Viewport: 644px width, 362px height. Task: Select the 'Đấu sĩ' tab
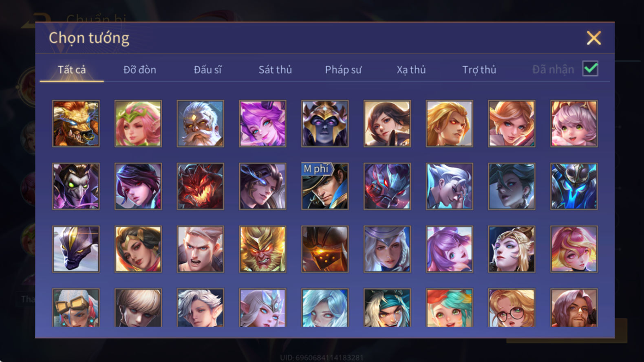pyautogui.click(x=207, y=70)
